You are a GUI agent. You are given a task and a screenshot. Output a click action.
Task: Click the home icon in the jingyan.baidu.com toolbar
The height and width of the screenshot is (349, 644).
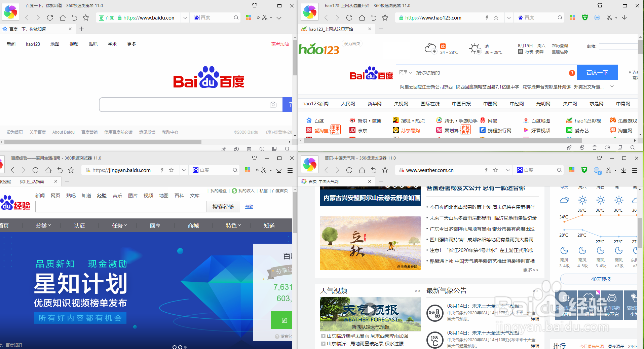coord(48,170)
